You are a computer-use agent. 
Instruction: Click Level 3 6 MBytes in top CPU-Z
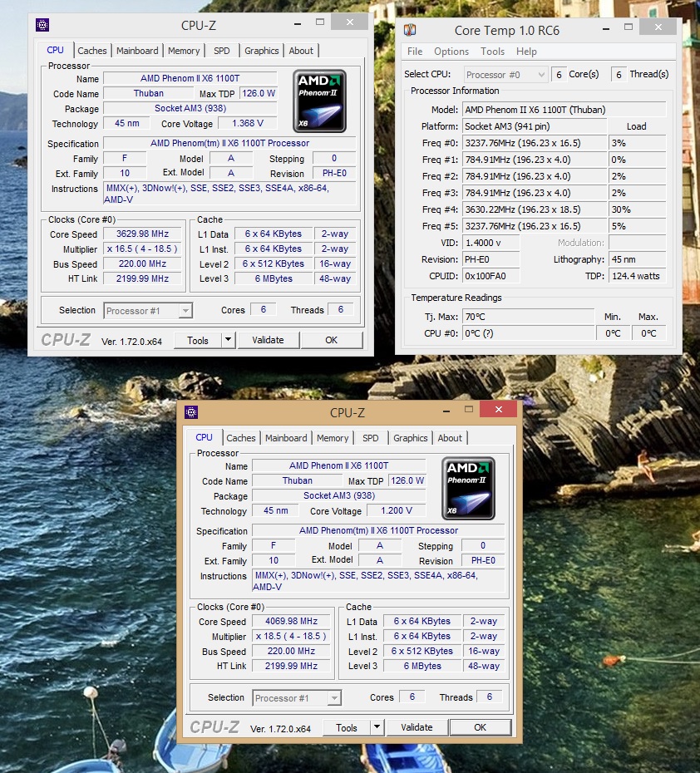click(274, 278)
